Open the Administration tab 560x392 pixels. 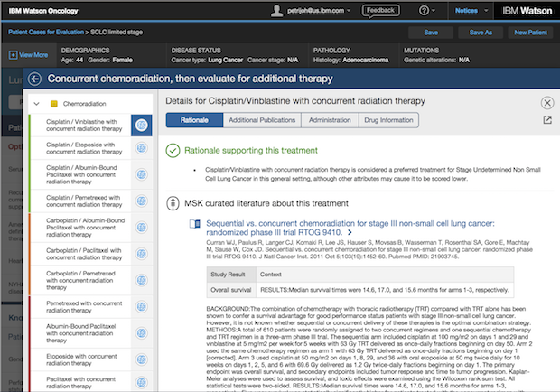pos(330,120)
